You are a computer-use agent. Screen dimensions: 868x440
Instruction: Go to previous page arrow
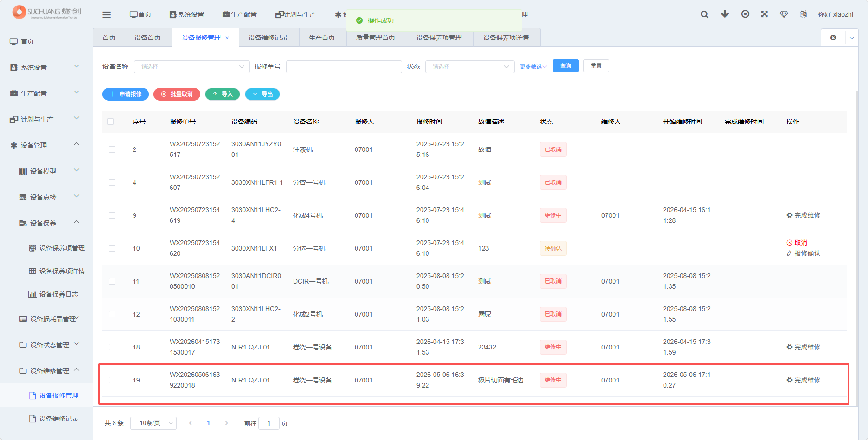191,423
